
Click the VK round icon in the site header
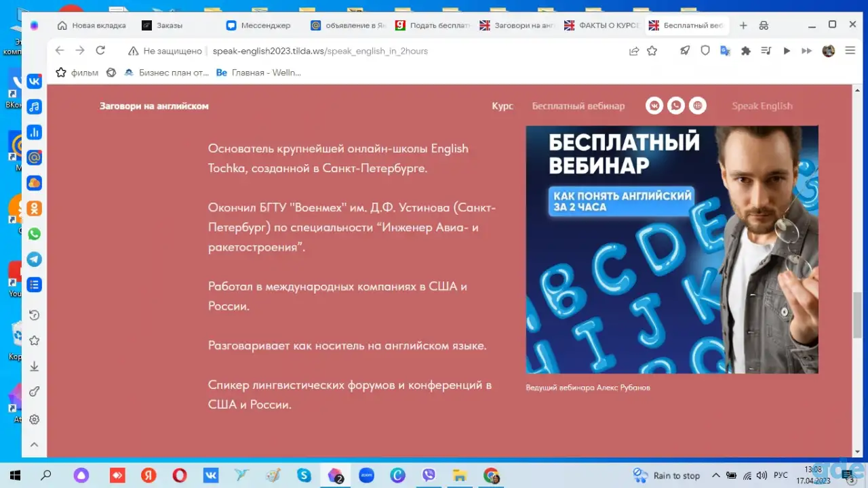tap(654, 106)
